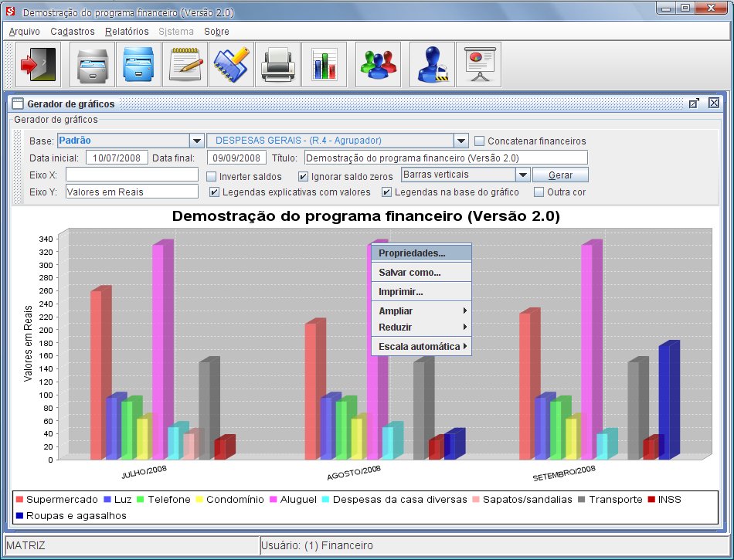Click the Aluguel legend color swatch

coord(274,500)
